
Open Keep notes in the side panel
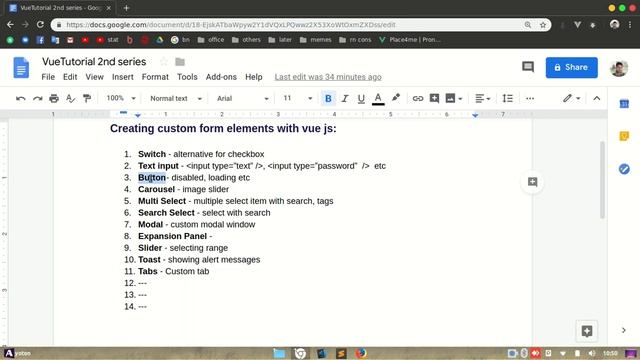(x=624, y=136)
